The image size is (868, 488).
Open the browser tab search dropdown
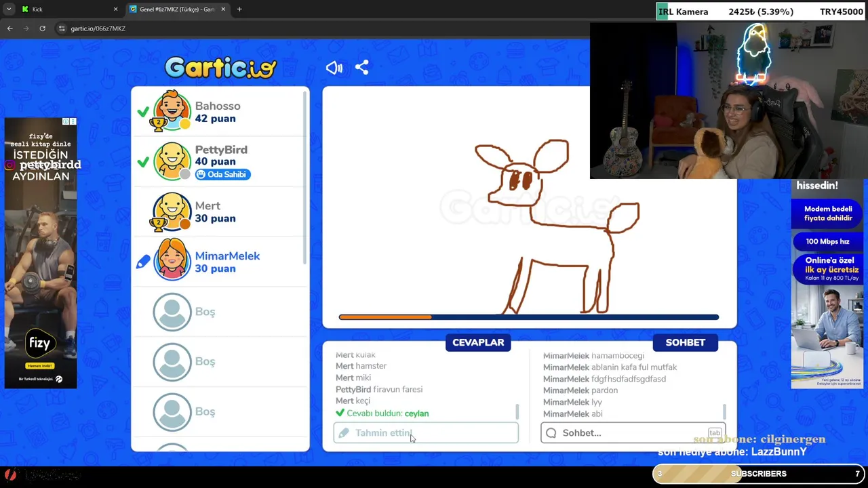tap(8, 9)
